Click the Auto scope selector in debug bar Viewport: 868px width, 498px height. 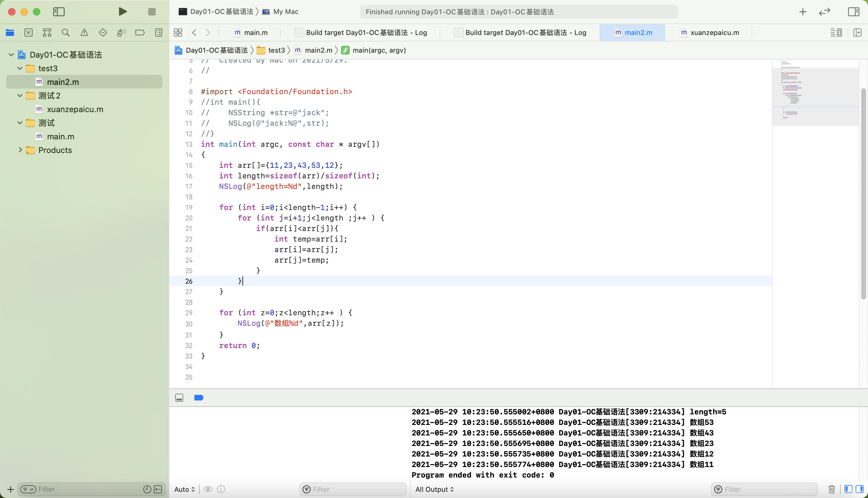(184, 489)
